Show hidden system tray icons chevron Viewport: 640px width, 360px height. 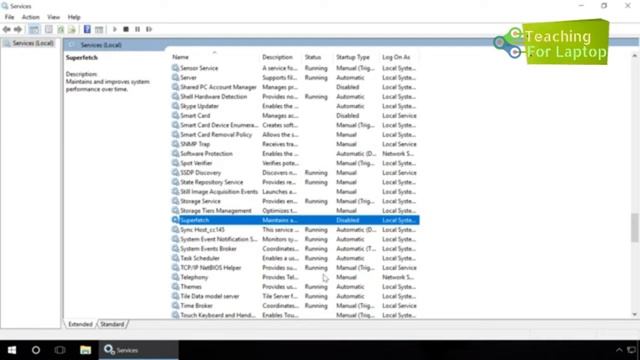[619, 350]
